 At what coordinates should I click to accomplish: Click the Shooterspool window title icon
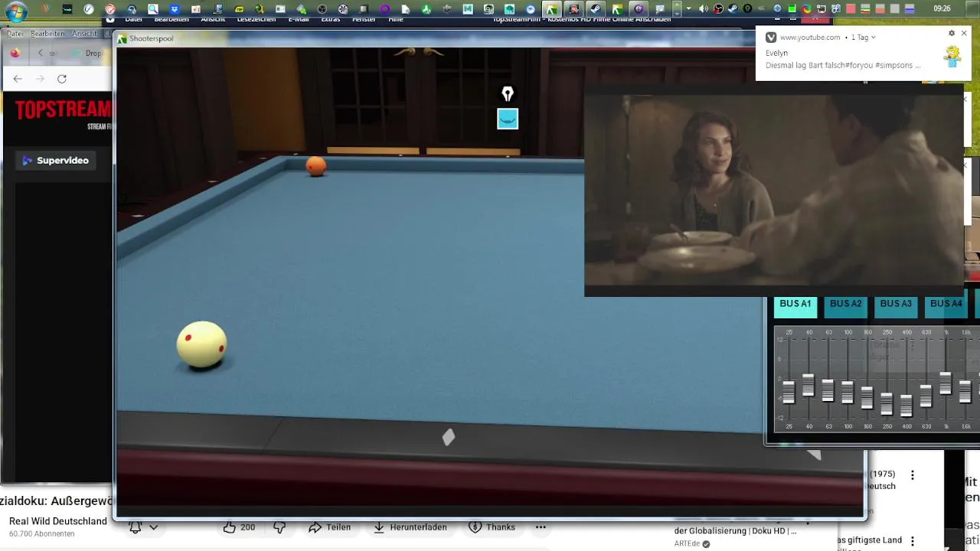[x=122, y=38]
